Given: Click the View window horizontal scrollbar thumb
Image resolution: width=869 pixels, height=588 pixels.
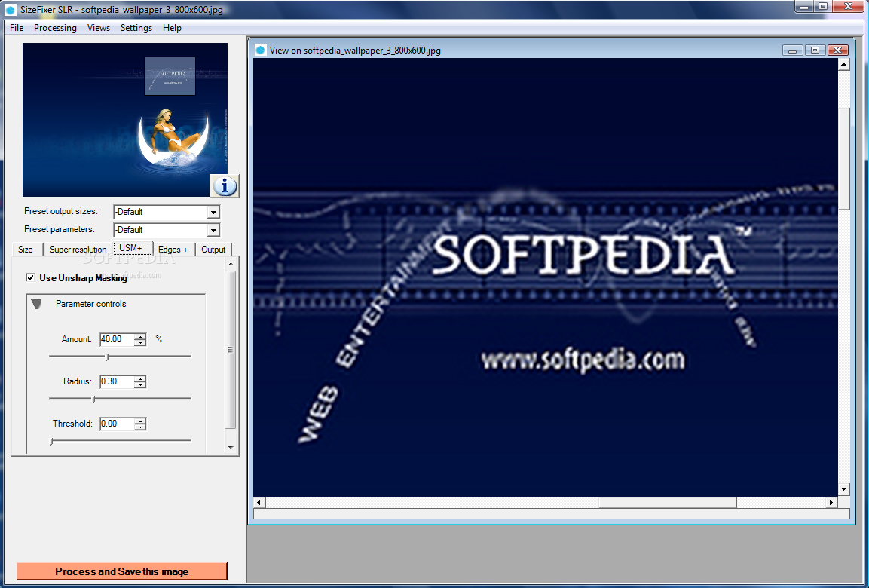Looking at the screenshot, I should [x=667, y=502].
